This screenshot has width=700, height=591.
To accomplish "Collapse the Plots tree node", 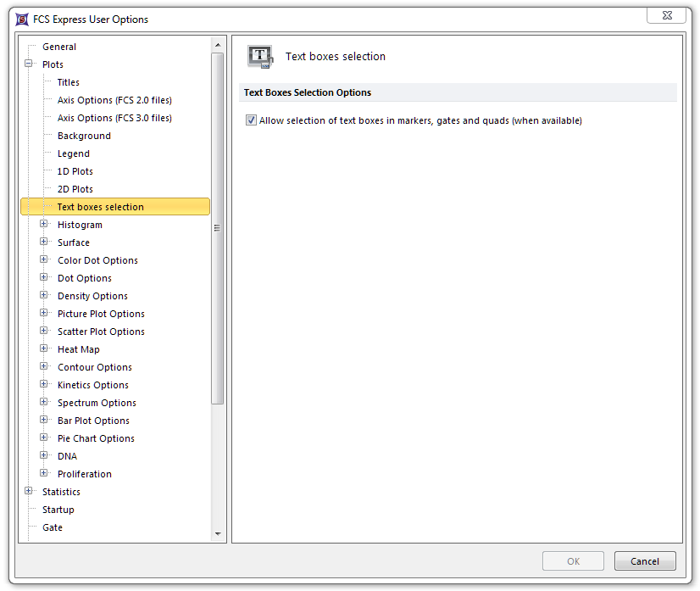I will (x=29, y=64).
